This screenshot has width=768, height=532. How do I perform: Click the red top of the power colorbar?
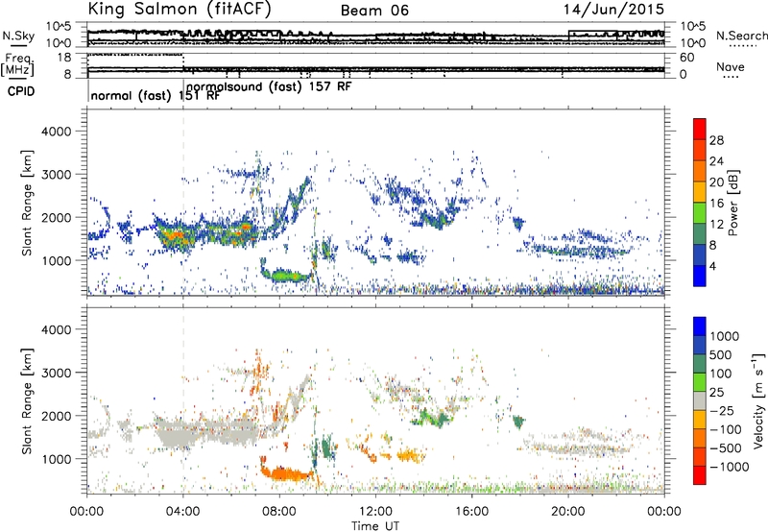tap(700, 129)
